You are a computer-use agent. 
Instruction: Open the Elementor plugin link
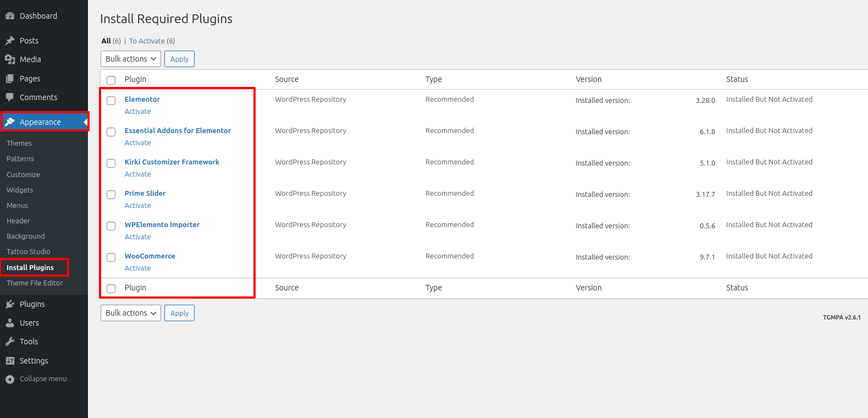[142, 99]
